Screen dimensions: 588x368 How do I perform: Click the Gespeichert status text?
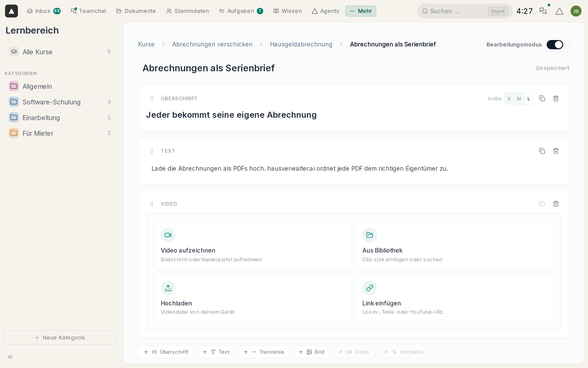[552, 68]
